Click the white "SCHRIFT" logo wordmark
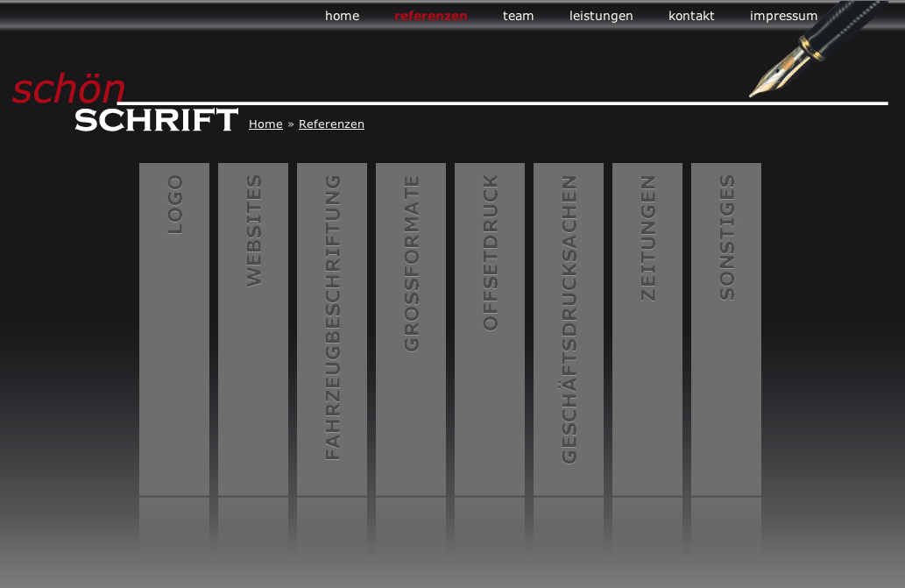This screenshot has height=588, width=905. [156, 120]
